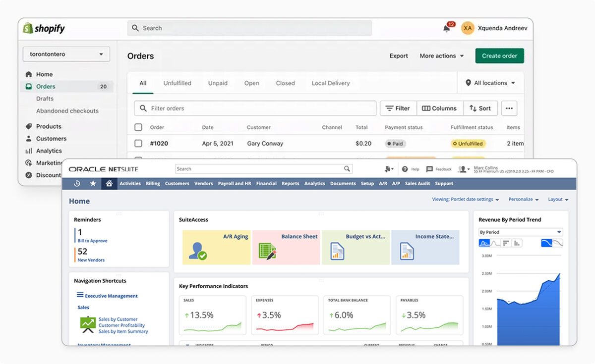Click the recent records clock icon

[77, 183]
